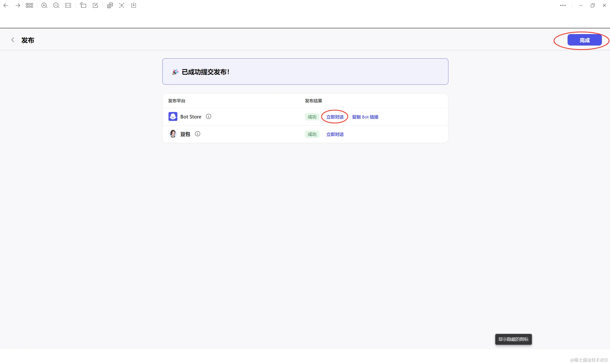Open the more options menu
610x364 pixels.
(563, 5)
